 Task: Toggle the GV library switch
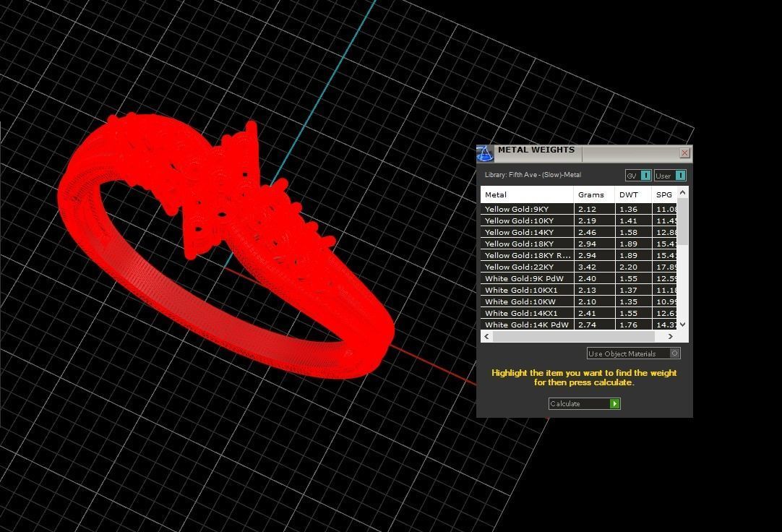click(638, 176)
